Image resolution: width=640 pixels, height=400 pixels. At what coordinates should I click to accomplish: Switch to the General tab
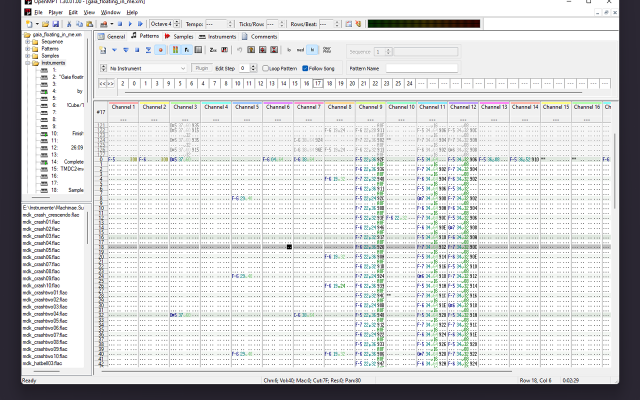(x=111, y=36)
